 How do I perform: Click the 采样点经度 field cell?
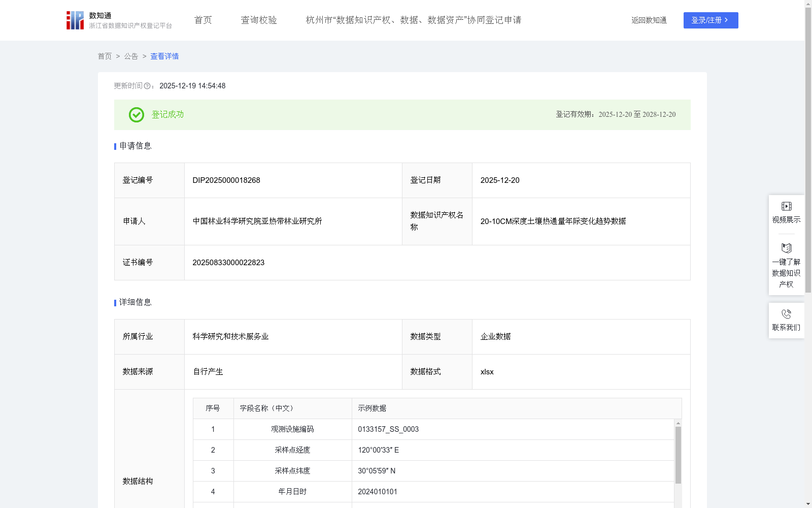293,450
